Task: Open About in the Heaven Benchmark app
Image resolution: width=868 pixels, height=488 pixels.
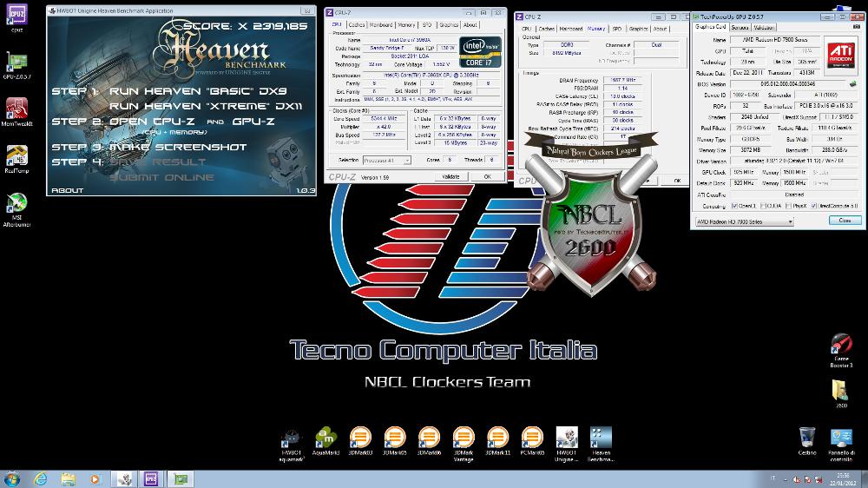Action: click(68, 190)
